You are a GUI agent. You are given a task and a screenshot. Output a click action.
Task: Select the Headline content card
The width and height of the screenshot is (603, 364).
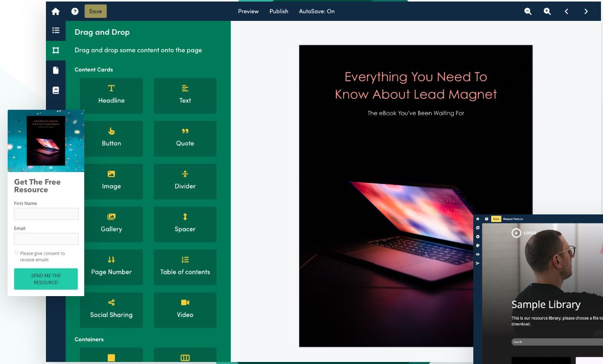111,95
